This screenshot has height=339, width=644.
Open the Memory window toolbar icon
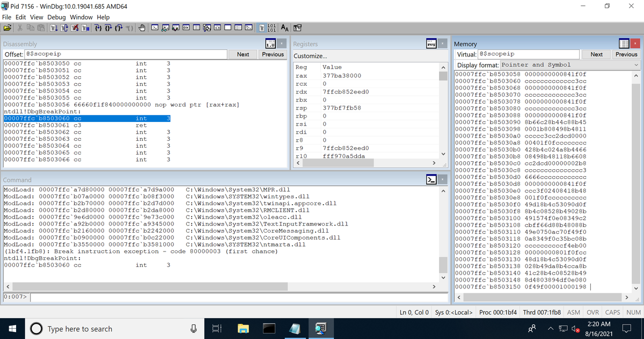click(x=196, y=27)
